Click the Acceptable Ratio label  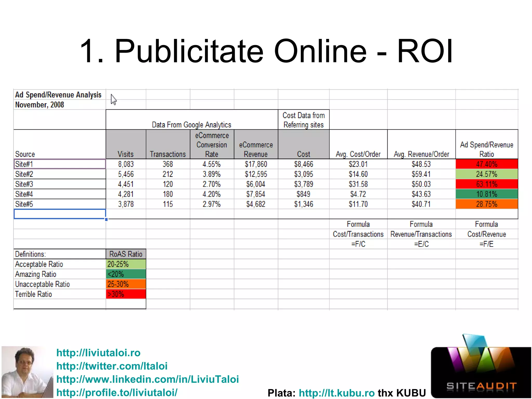pyautogui.click(x=60, y=264)
